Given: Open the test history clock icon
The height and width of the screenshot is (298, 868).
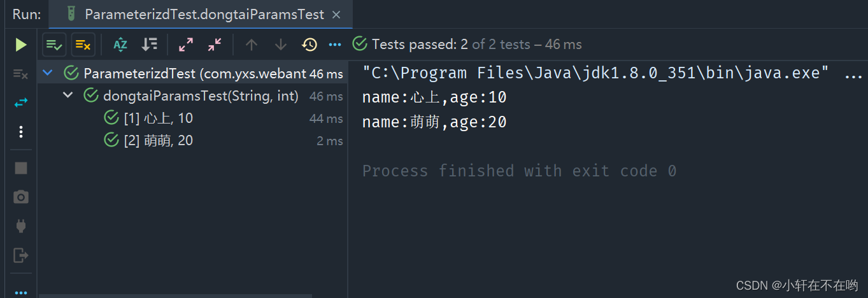Looking at the screenshot, I should [309, 45].
